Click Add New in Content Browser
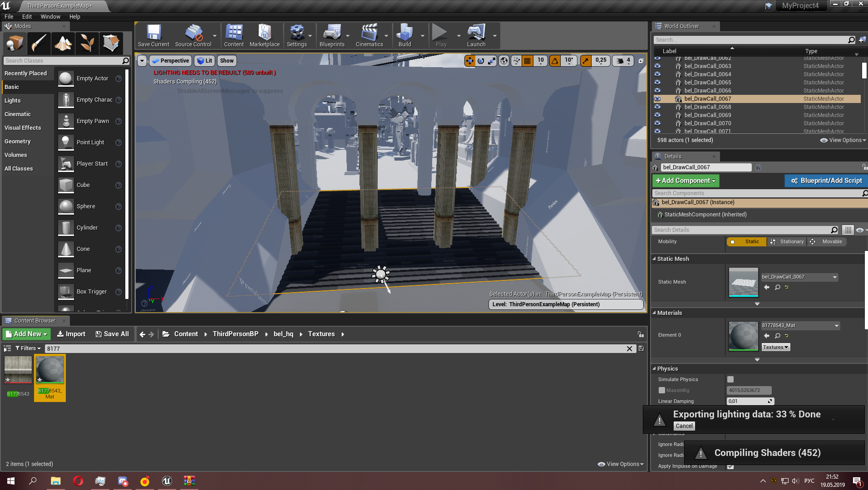 coord(26,334)
